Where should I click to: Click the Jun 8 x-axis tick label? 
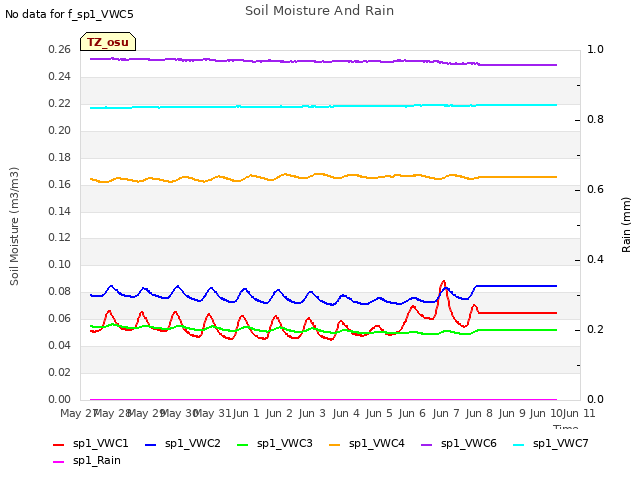coord(479,413)
